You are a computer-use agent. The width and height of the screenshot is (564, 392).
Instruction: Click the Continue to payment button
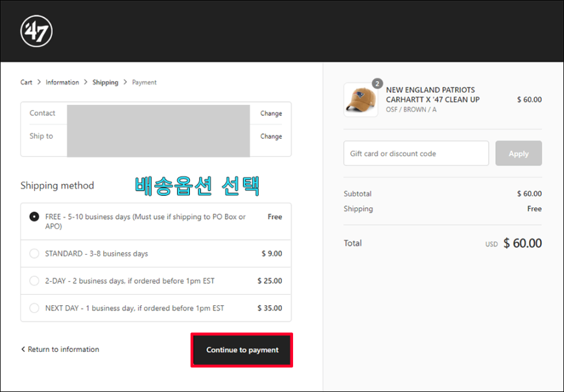coord(242,350)
